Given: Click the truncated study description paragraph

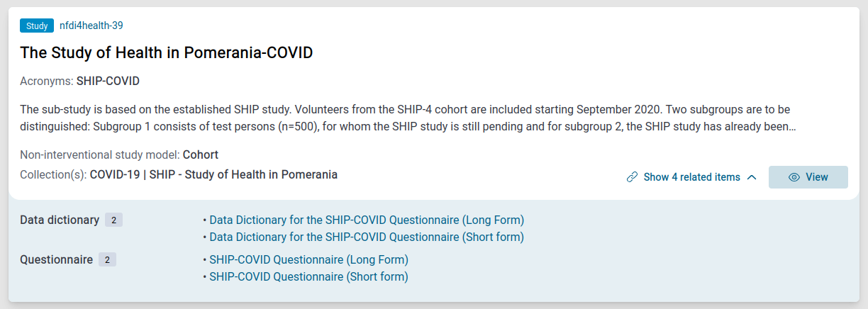Looking at the screenshot, I should click(404, 118).
